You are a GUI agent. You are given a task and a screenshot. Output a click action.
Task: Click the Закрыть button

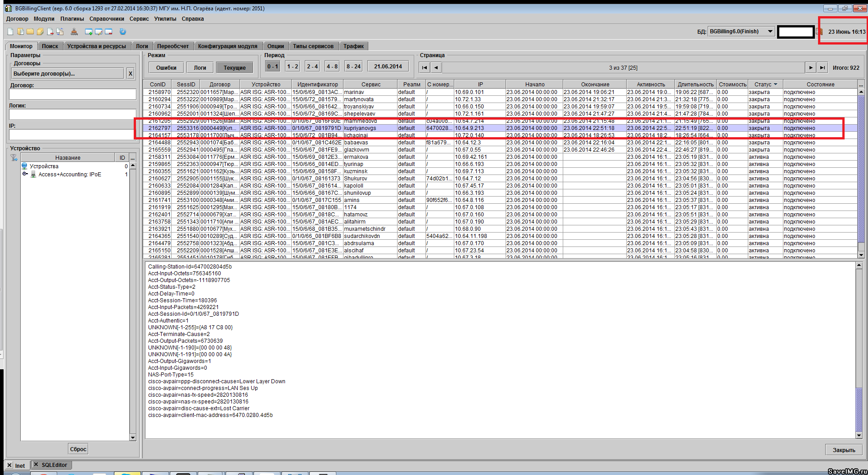pos(844,450)
